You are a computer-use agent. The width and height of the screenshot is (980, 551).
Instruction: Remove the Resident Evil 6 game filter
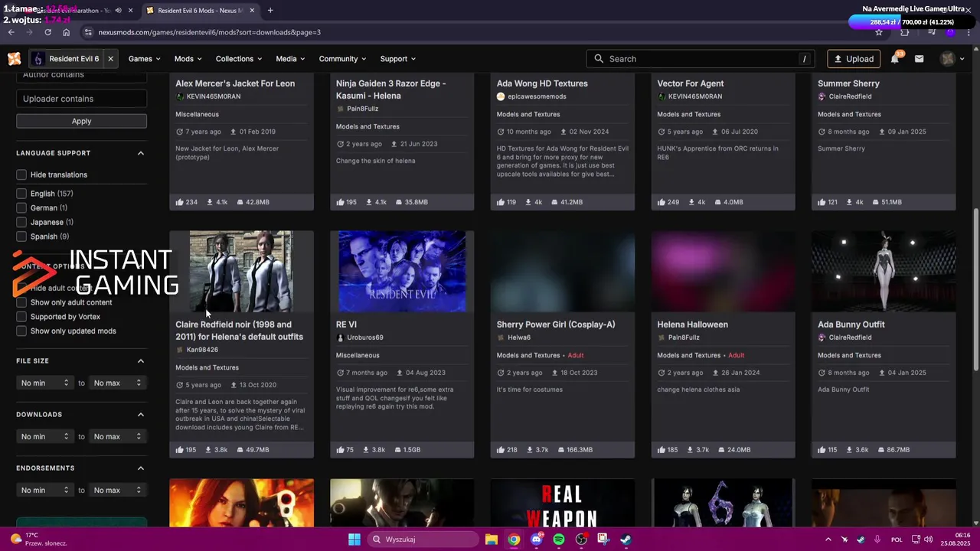pyautogui.click(x=110, y=59)
